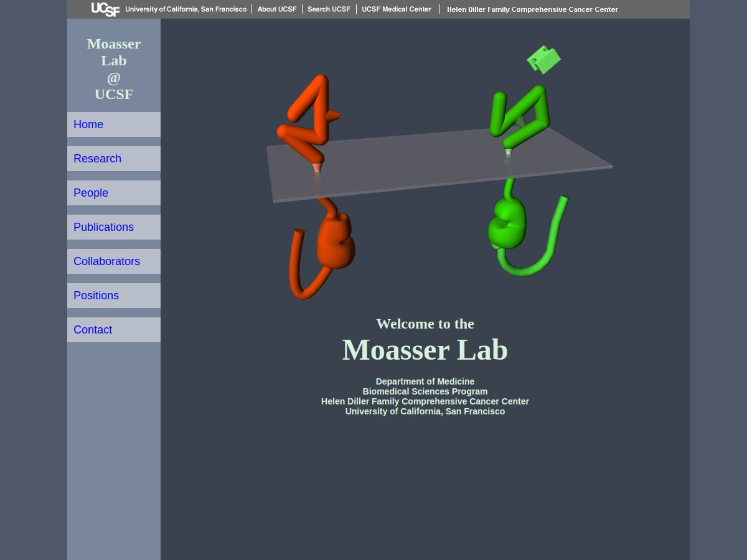Visit UCSF Medical Center link
The image size is (747, 560).
[397, 9]
